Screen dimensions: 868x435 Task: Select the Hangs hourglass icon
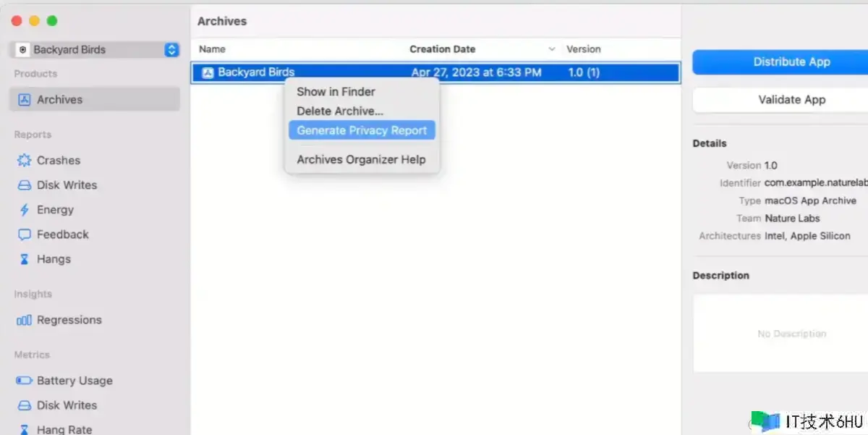25,259
